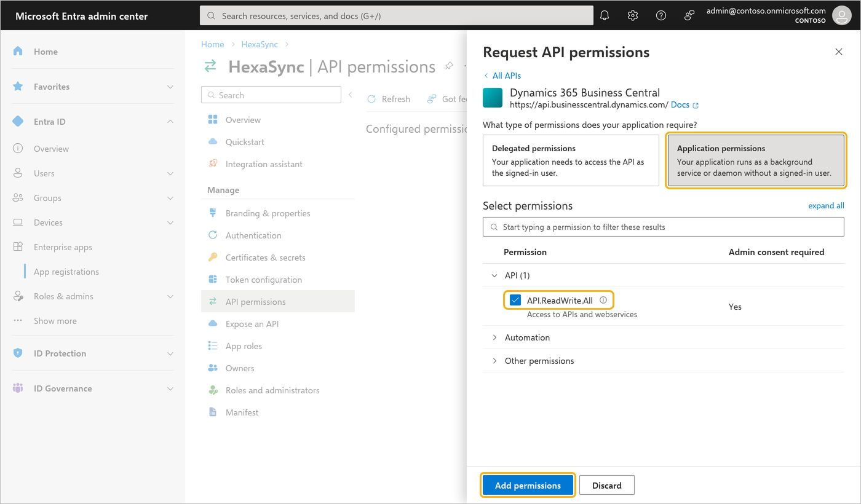Collapse the resource menu with chevron
This screenshot has width=861, height=504.
point(351,95)
